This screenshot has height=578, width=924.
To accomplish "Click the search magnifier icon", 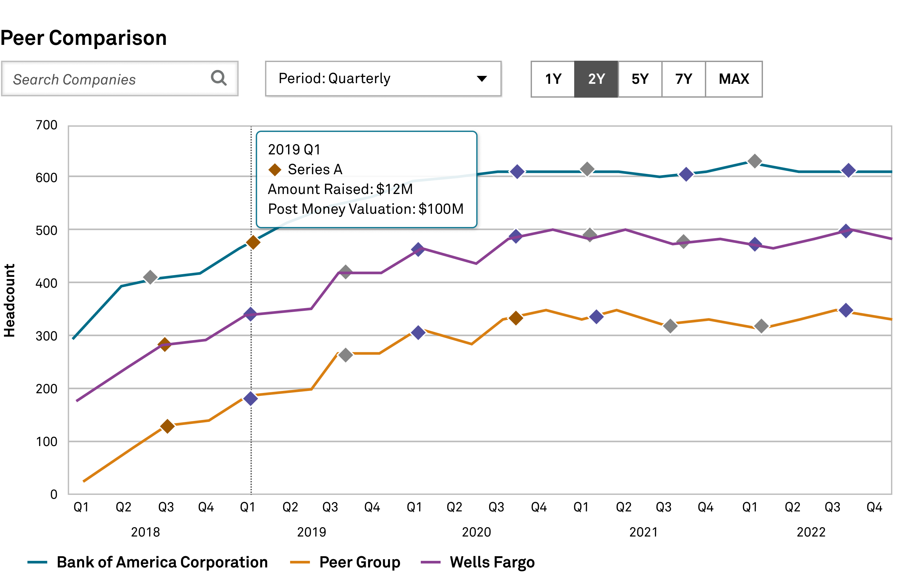I will tap(219, 78).
